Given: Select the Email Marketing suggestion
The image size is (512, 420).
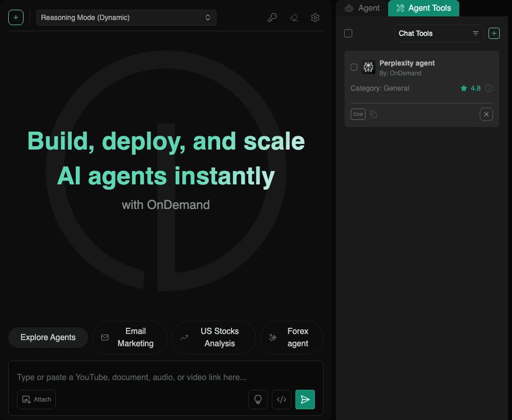Looking at the screenshot, I should [130, 338].
